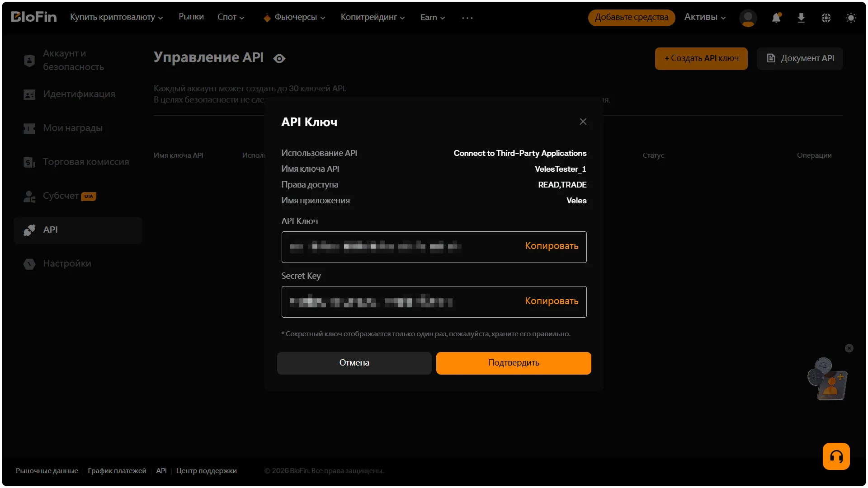The image size is (868, 488).
Task: Copy the Secret Key value
Action: [x=552, y=301]
